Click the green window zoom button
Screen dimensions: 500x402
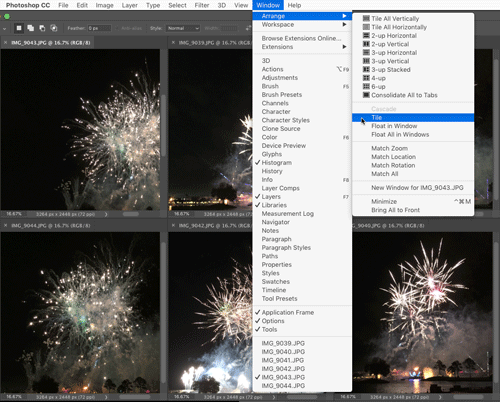pyautogui.click(x=7, y=16)
